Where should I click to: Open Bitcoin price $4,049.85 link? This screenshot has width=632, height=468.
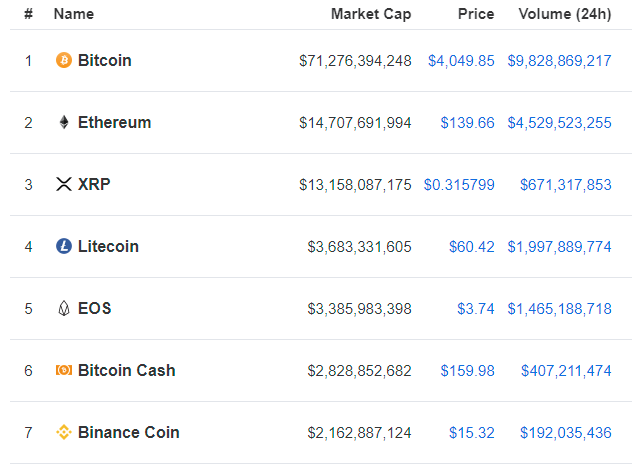461,61
